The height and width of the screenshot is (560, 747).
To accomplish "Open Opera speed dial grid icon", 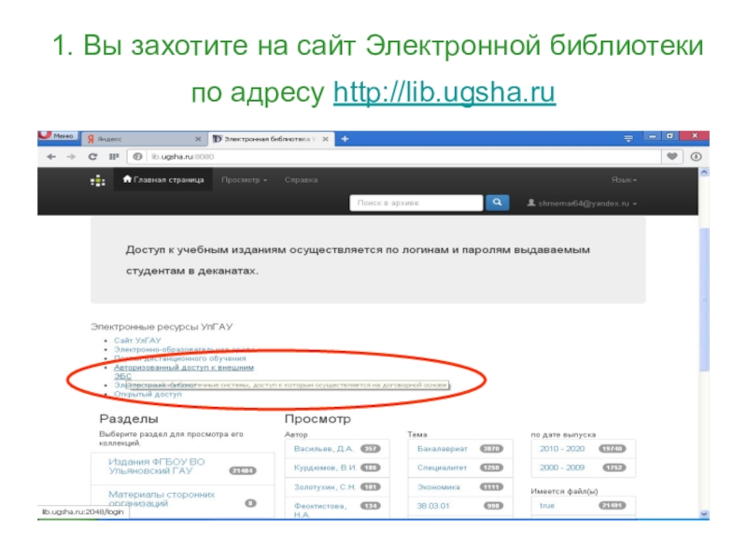I will tap(110, 157).
